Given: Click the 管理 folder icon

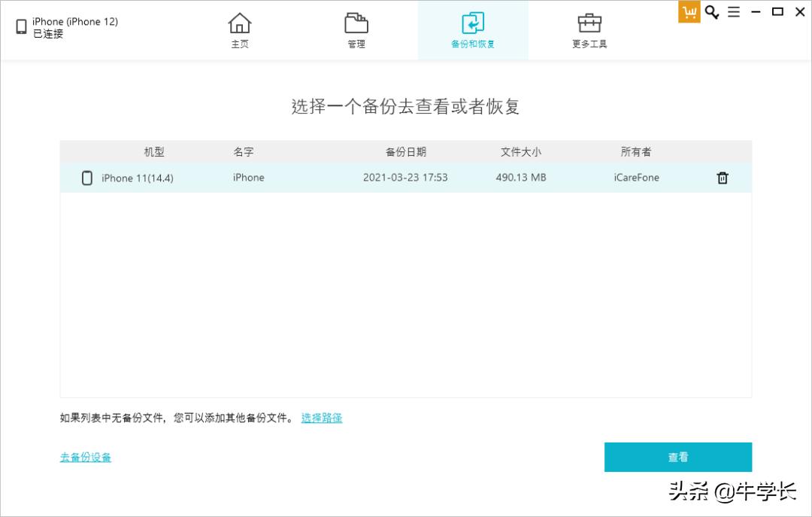Looking at the screenshot, I should click(x=356, y=23).
